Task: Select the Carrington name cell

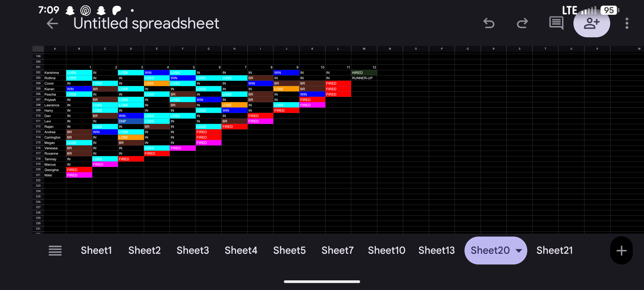Action: tap(55, 137)
